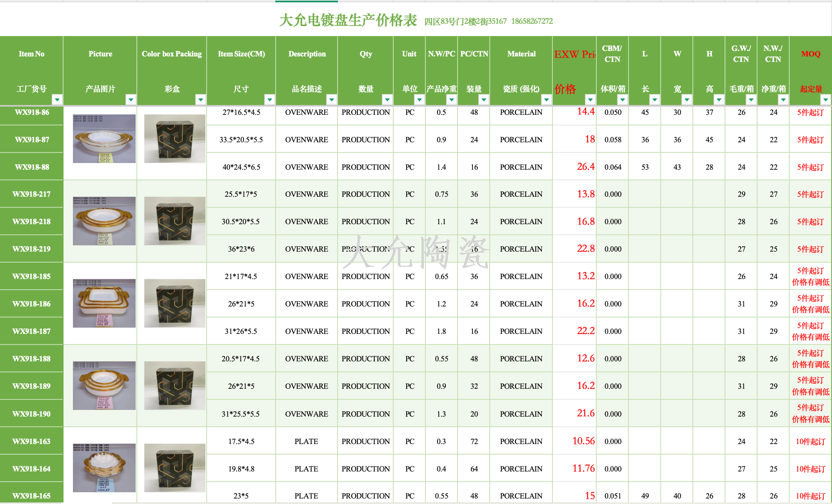Click the PC/CTN filter arrow
The width and height of the screenshot is (832, 504).
click(484, 100)
